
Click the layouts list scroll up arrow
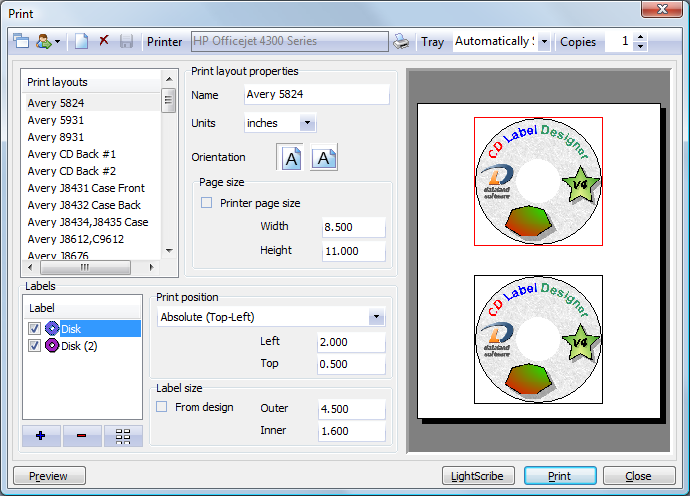point(169,79)
